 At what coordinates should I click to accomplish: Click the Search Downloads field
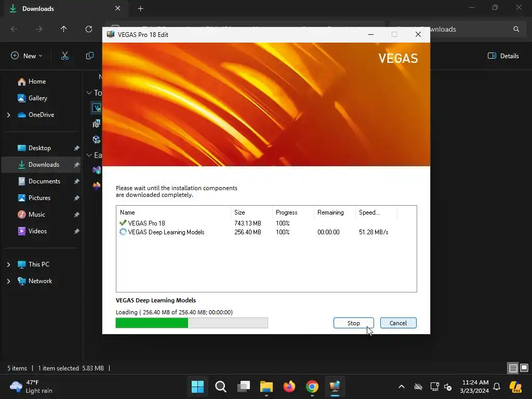458,29
